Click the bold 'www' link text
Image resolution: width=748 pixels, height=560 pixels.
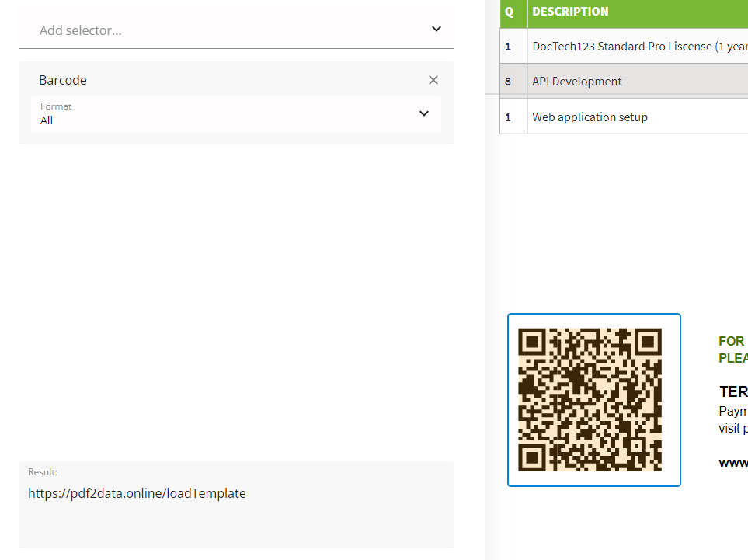pos(733,463)
